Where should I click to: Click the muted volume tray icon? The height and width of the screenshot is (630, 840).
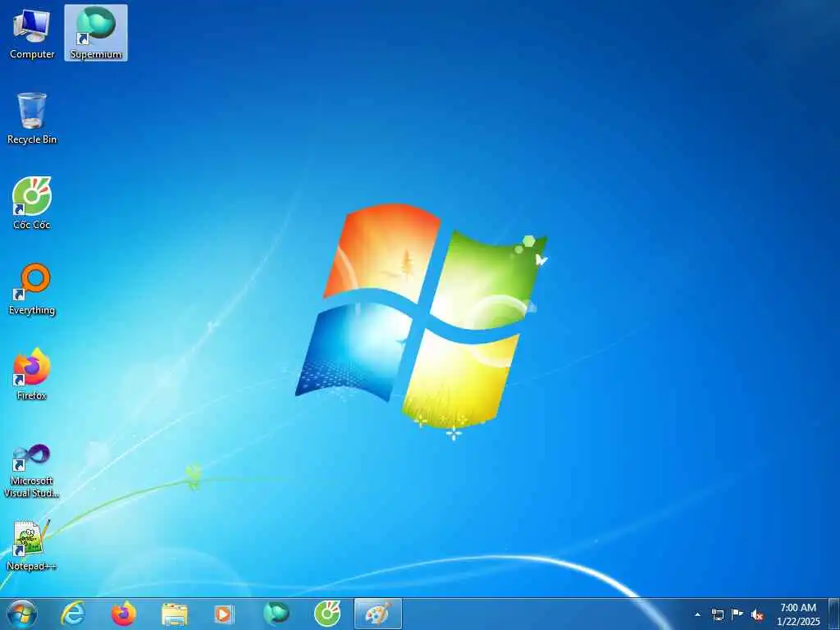tap(757, 614)
